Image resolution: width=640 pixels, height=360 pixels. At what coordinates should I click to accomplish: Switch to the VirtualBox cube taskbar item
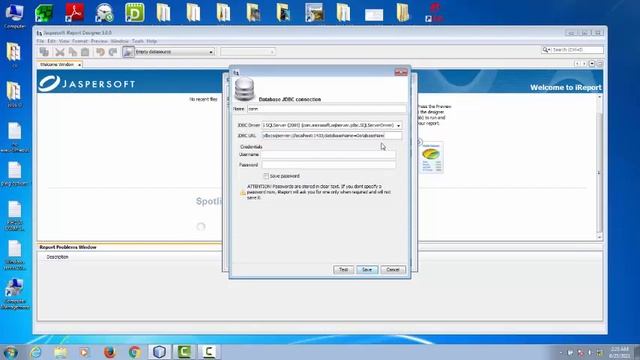pyautogui.click(x=159, y=352)
